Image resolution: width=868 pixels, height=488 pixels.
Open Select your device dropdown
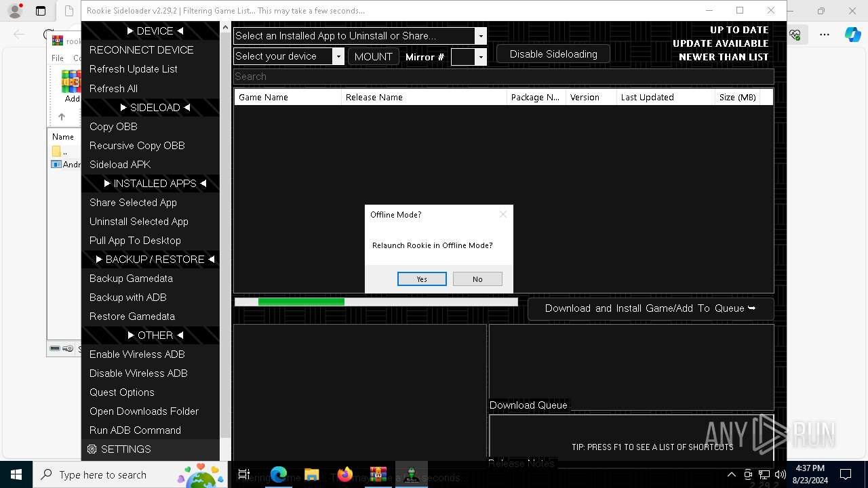289,56
